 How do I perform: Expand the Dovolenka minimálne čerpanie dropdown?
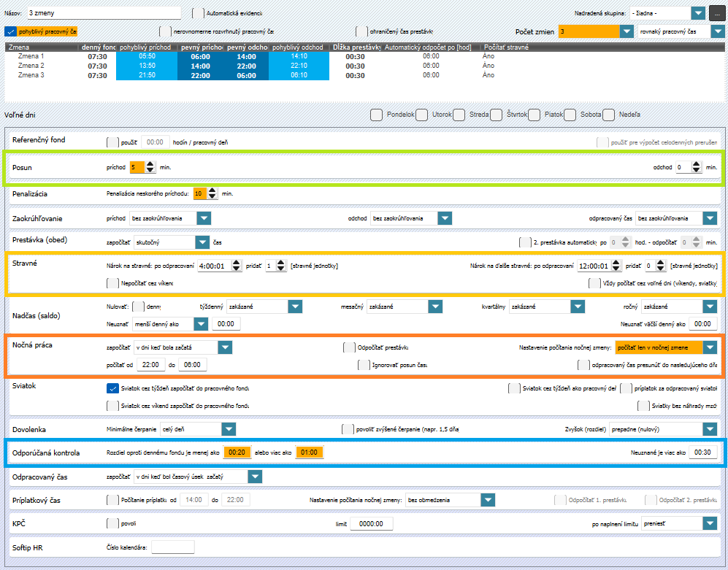tap(229, 429)
